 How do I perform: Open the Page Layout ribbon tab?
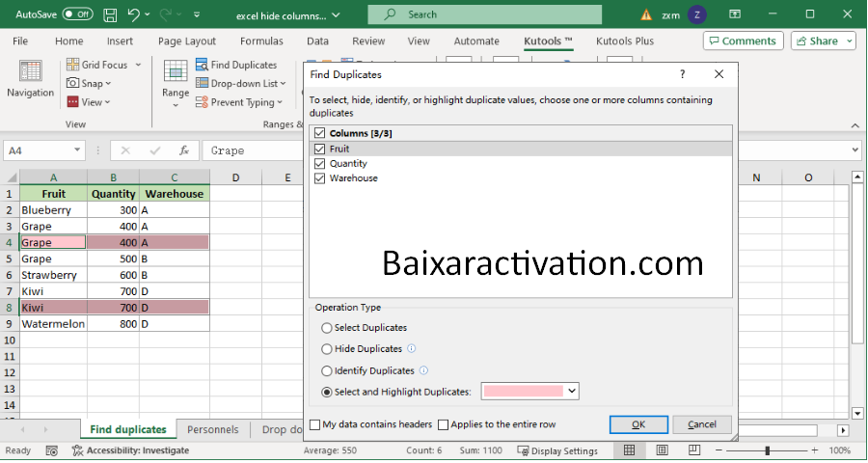point(187,41)
